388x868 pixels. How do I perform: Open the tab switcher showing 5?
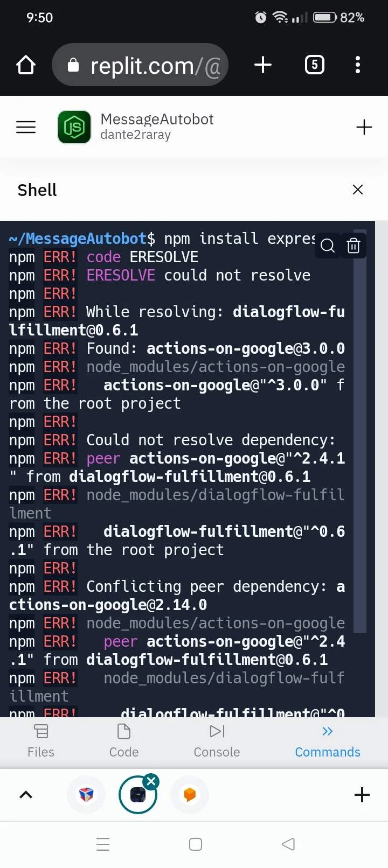point(315,65)
